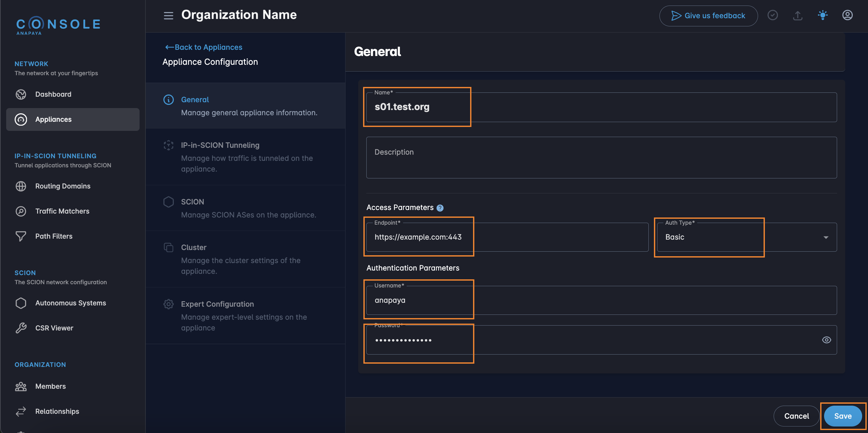Click the Access Parameters help icon
868x433 pixels.
point(440,208)
